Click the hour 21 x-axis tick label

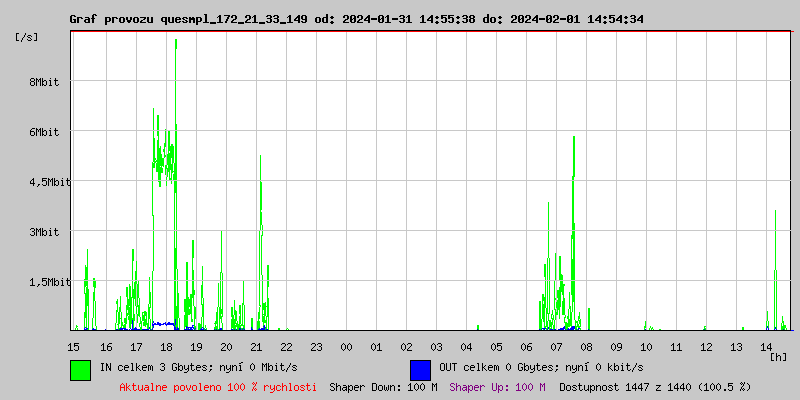point(256,346)
